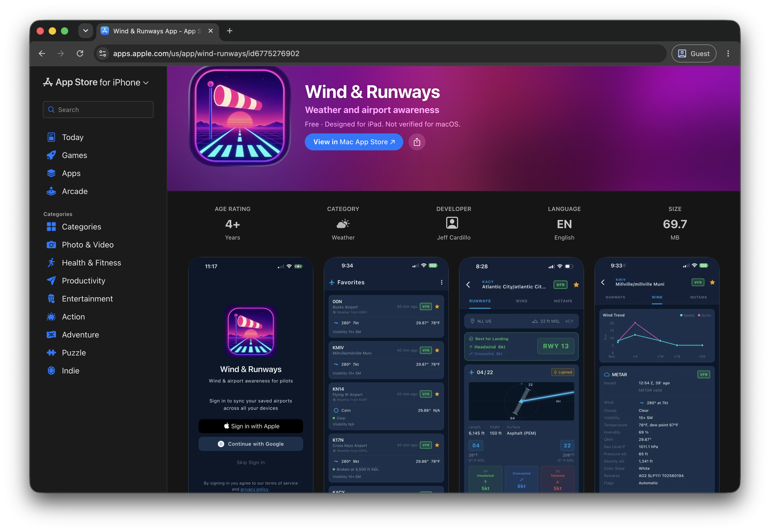Click the Search input field

(x=98, y=109)
